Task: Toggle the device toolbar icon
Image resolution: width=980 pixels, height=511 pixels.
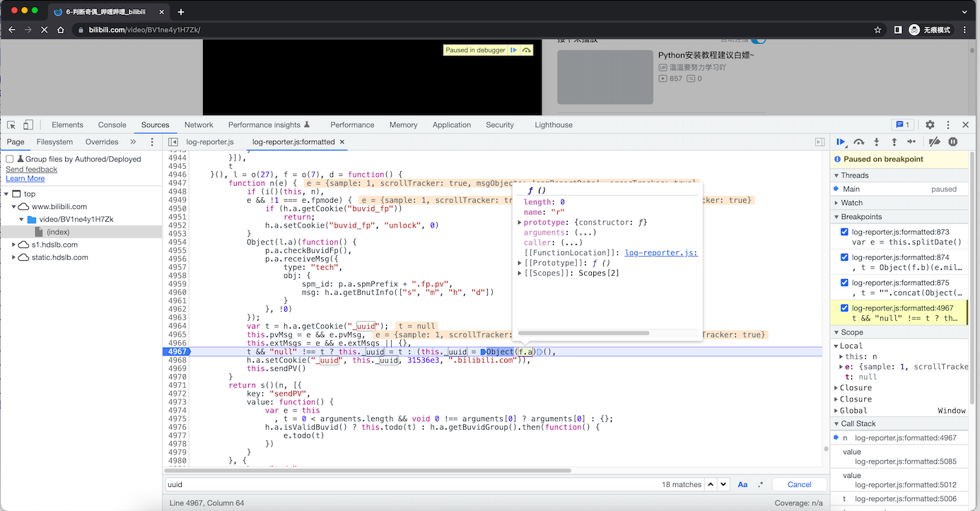Action: (28, 125)
